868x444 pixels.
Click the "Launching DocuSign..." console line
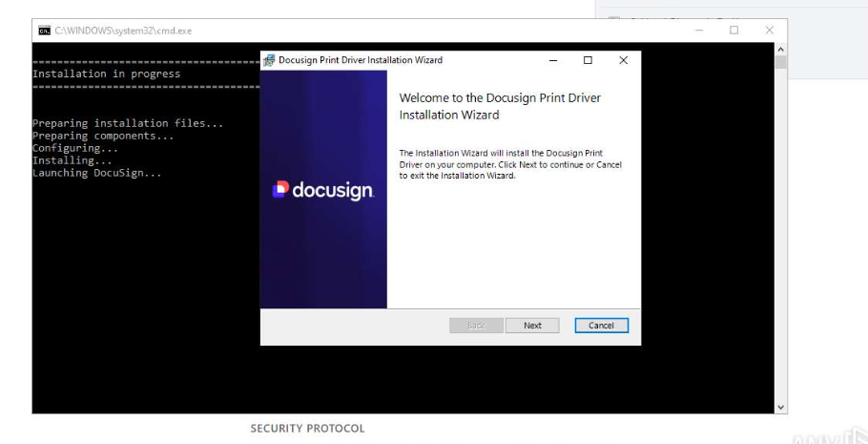click(97, 173)
